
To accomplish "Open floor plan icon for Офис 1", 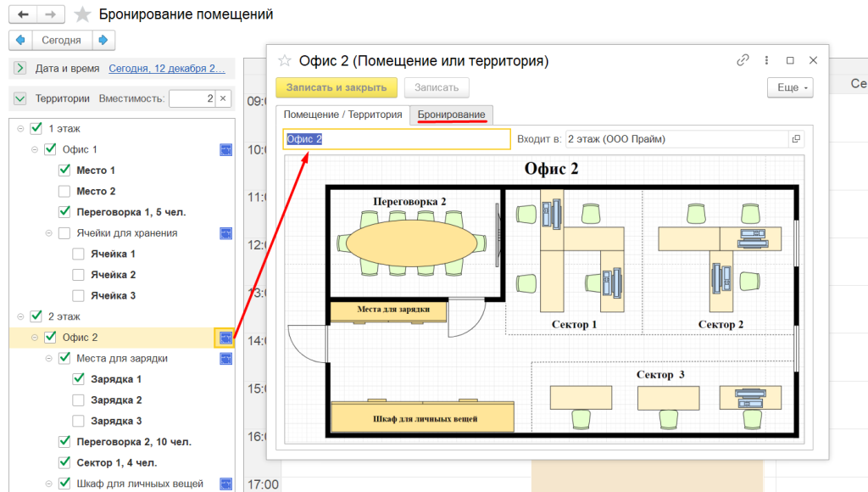I will point(225,149).
